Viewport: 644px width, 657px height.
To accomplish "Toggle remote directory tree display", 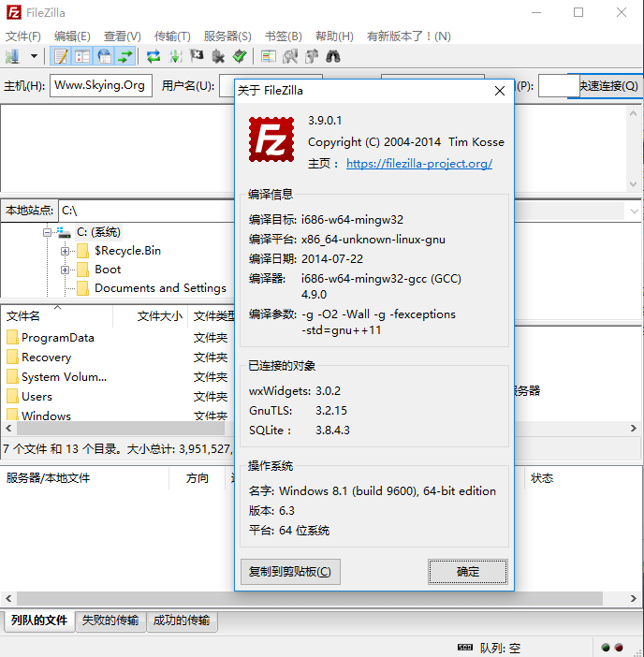I will tap(104, 56).
